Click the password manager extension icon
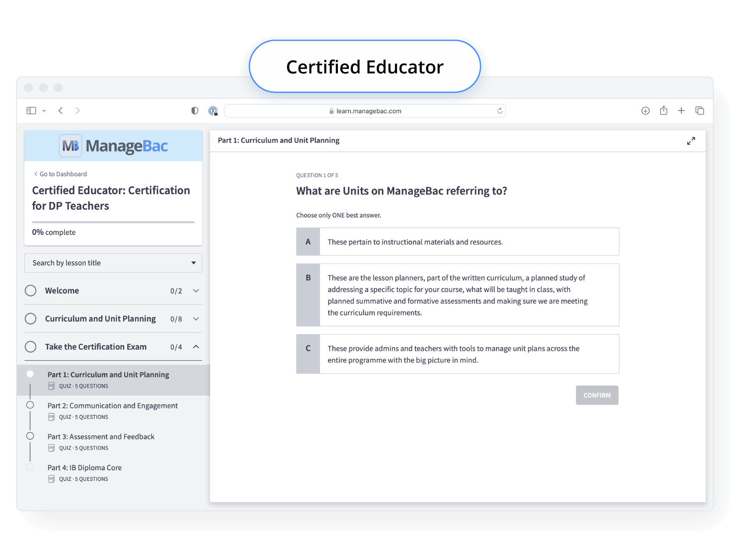This screenshot has width=756, height=551. pos(213,111)
